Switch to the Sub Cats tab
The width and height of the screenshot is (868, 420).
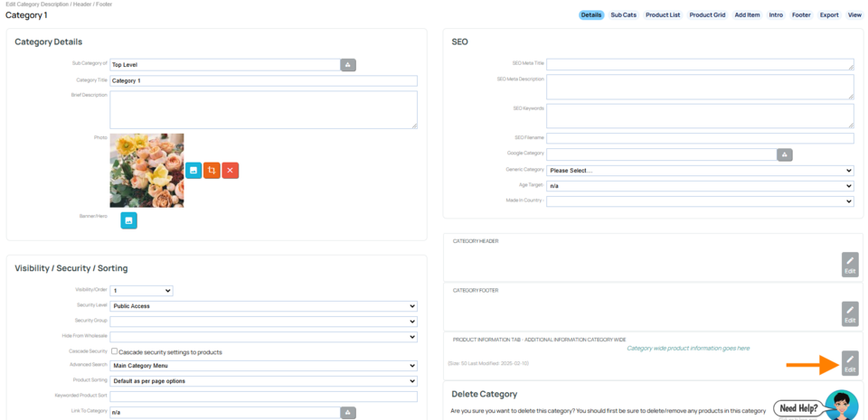click(x=623, y=15)
